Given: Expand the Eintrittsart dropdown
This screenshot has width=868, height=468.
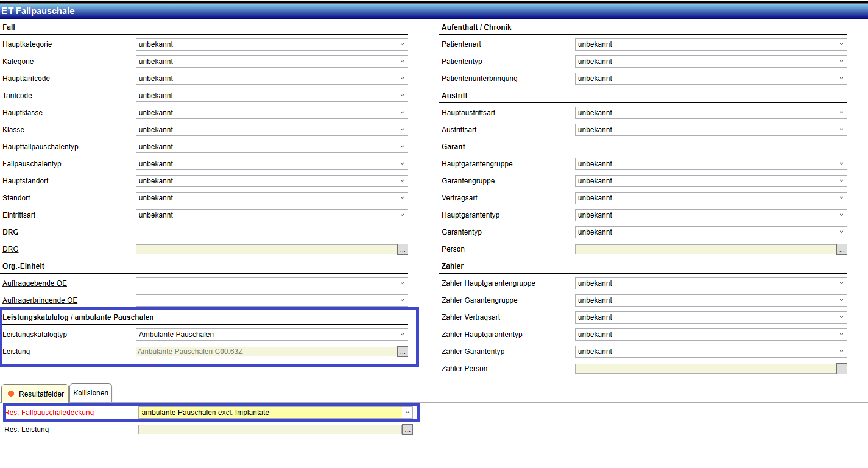Looking at the screenshot, I should click(272, 215).
